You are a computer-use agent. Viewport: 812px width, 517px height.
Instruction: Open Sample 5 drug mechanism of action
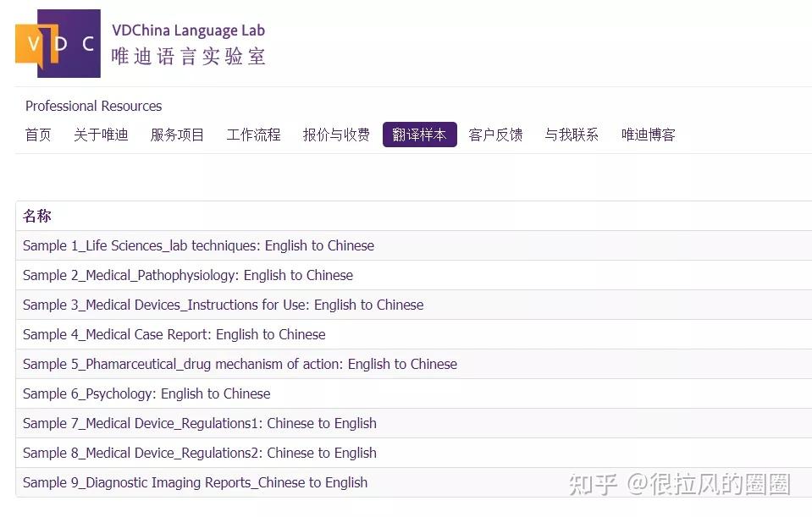coord(240,364)
